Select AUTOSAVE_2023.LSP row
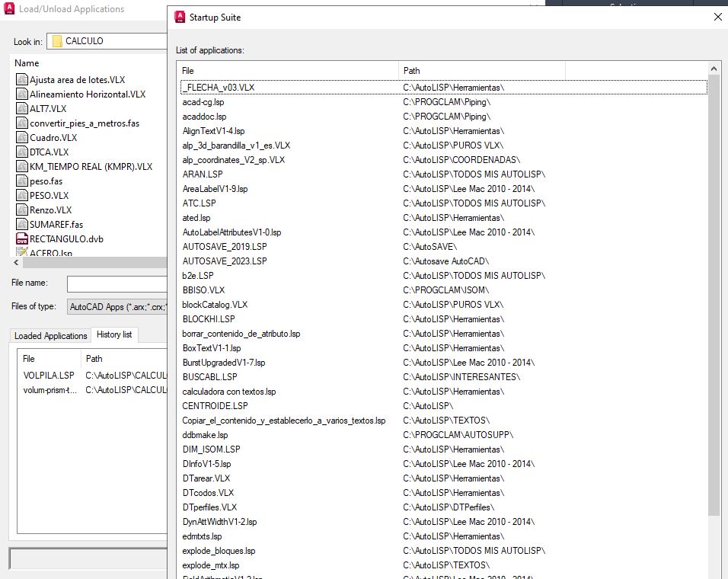728x579 pixels. coord(443,261)
